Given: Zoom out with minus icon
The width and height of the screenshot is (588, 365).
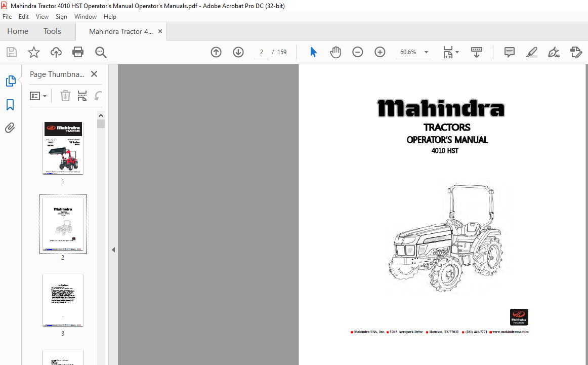Looking at the screenshot, I should pos(358,52).
